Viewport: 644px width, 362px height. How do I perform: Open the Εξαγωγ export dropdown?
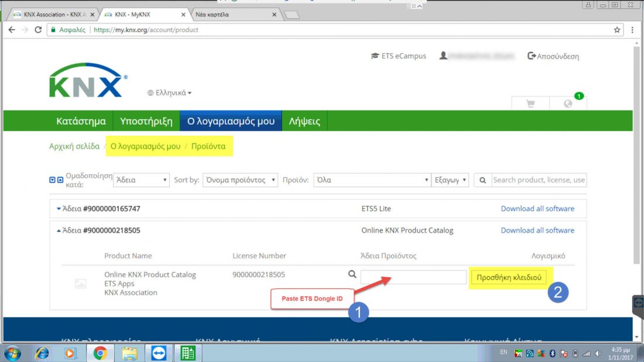(450, 180)
